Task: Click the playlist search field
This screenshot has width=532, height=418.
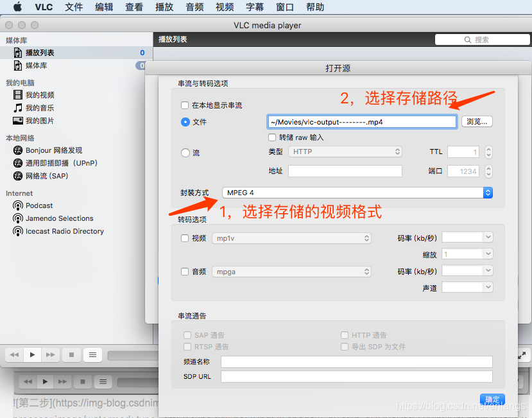Action: click(482, 40)
